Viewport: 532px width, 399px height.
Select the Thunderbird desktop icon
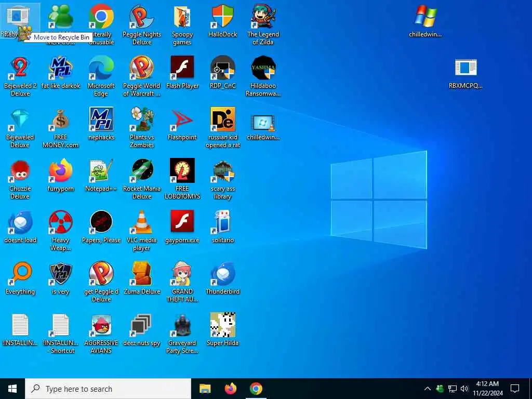click(x=222, y=273)
